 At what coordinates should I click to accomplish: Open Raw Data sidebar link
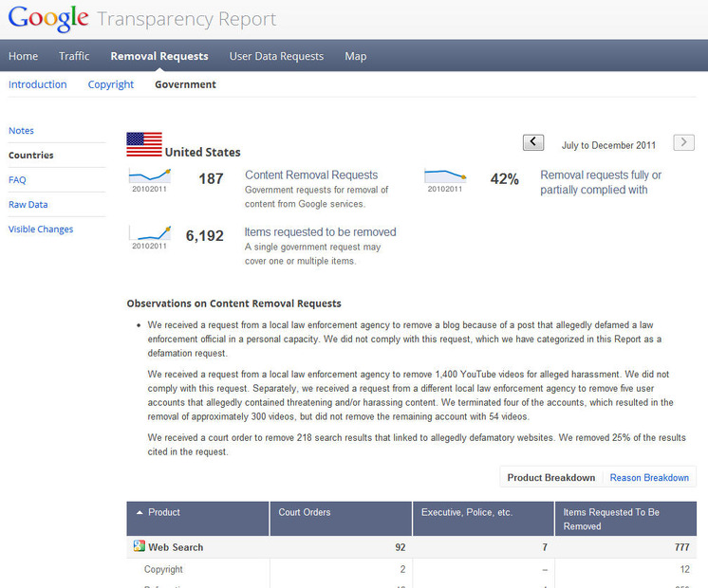[x=28, y=205]
